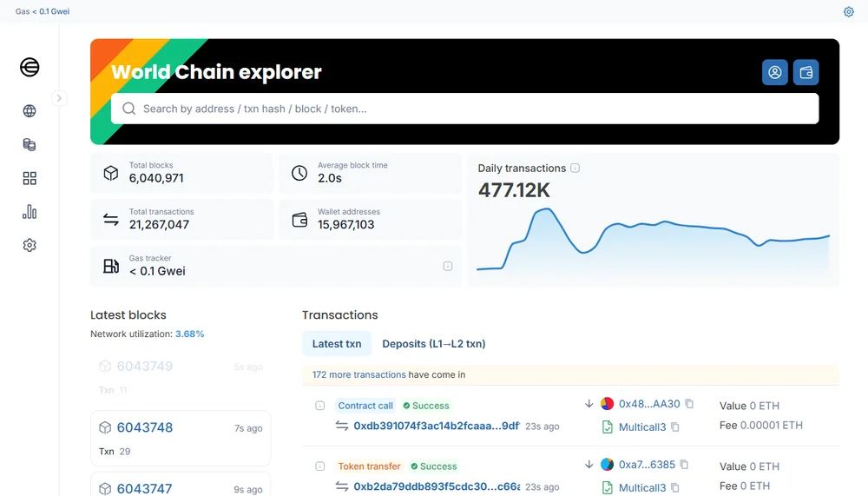The image size is (868, 496).
Task: Expand the sidebar with the chevron arrow
Action: point(59,98)
